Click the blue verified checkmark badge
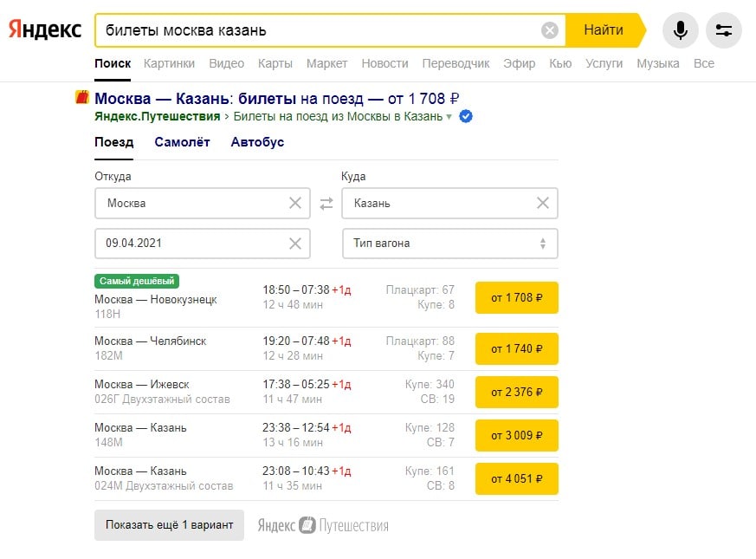This screenshot has height=559, width=756. (466, 116)
